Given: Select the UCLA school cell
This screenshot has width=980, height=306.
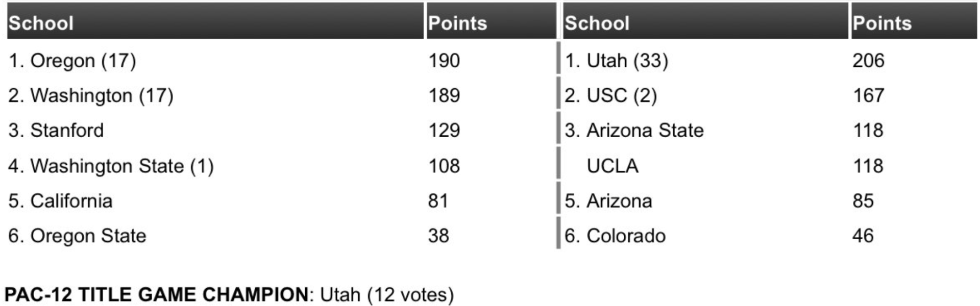Looking at the screenshot, I should (612, 166).
